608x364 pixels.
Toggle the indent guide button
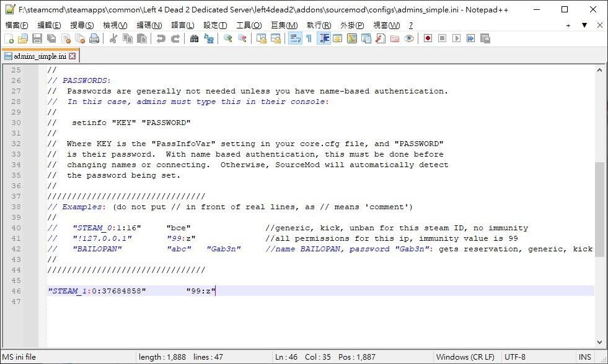(x=324, y=38)
